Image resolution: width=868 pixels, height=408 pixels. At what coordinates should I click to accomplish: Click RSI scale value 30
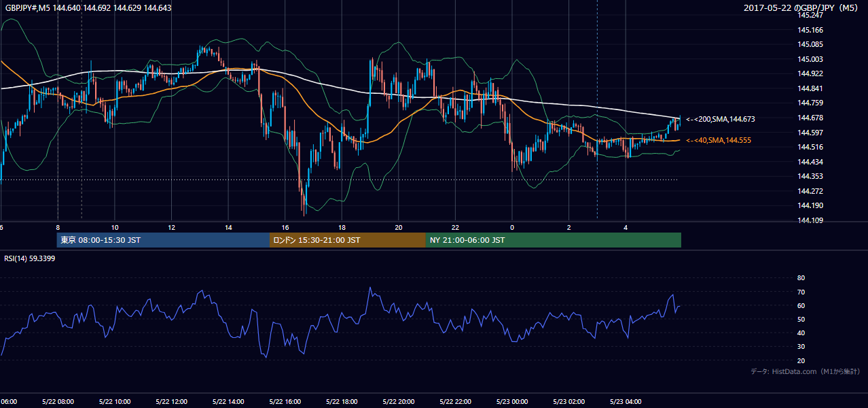pos(801,347)
